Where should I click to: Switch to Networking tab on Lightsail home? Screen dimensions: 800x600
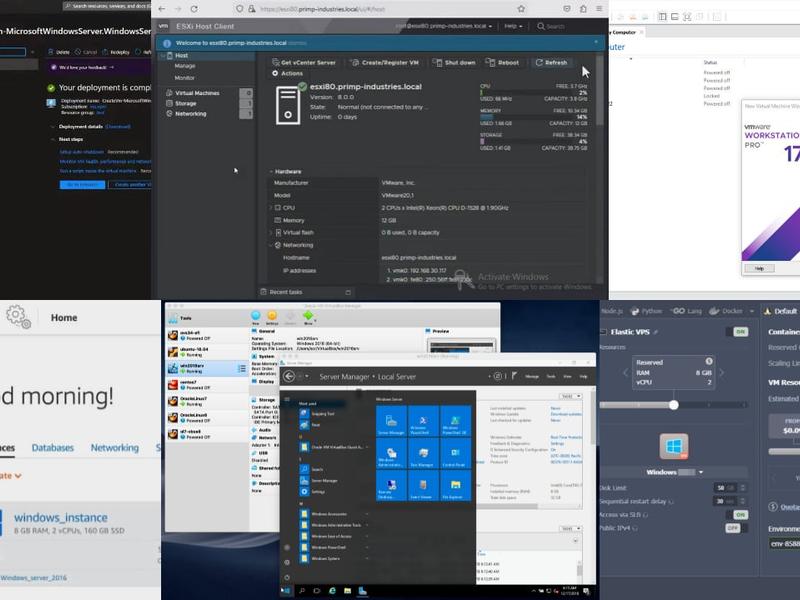coord(115,447)
